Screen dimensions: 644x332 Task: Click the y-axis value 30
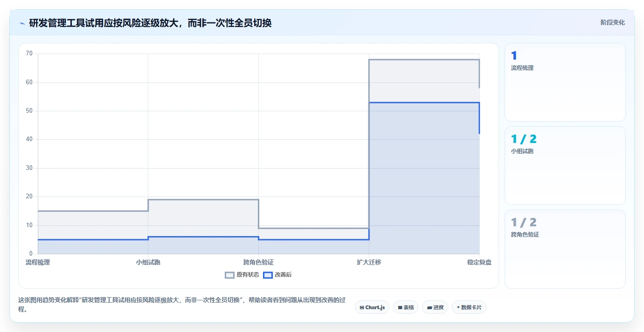point(29,168)
